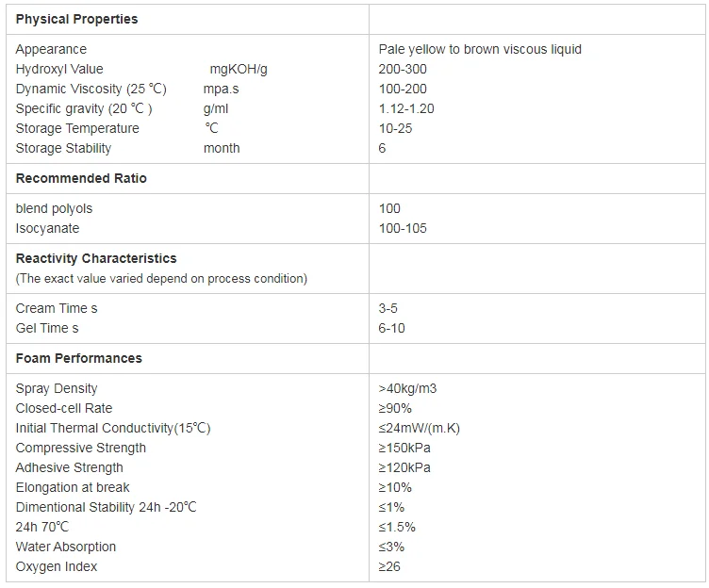This screenshot has width=709, height=588.
Task: Click the Compressive Strength value ≥150kPa
Action: pos(404,448)
